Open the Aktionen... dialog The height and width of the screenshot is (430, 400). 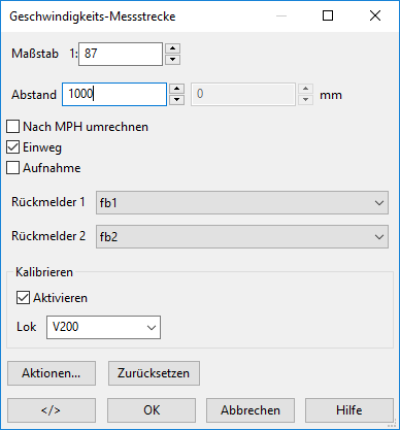pos(51,373)
